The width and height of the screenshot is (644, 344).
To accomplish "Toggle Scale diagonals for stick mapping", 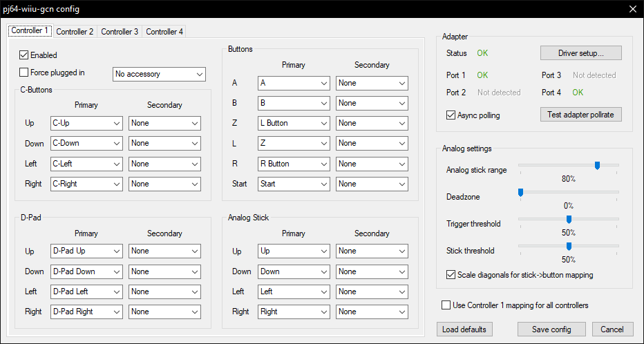I will [451, 275].
